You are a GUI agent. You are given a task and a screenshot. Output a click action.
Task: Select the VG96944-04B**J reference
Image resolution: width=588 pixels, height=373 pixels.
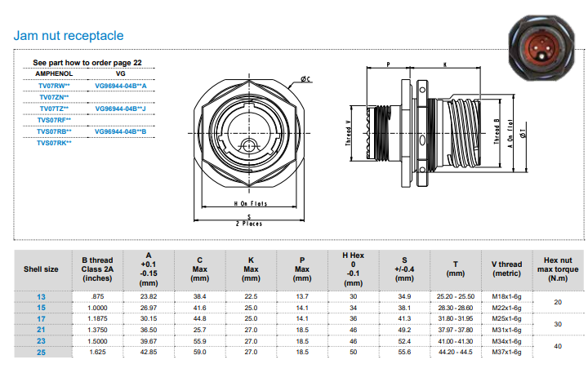tap(120, 108)
